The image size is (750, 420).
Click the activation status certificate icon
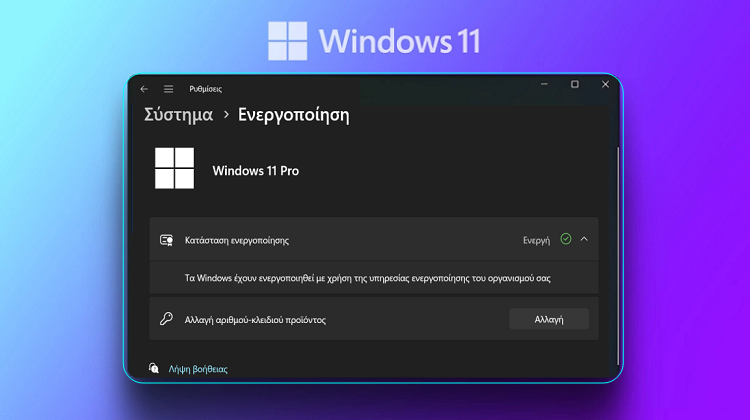point(166,240)
